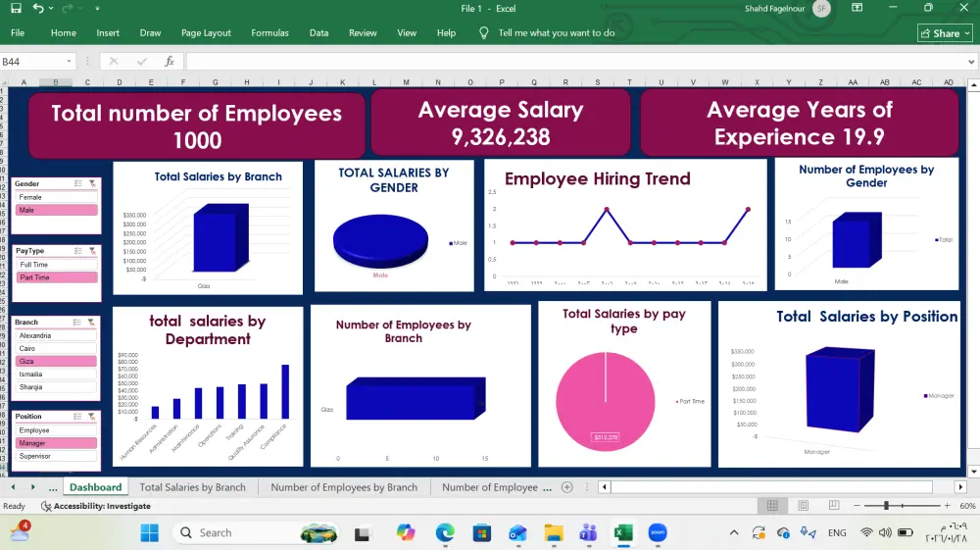
Task: Click the Share button
Action: coord(945,33)
